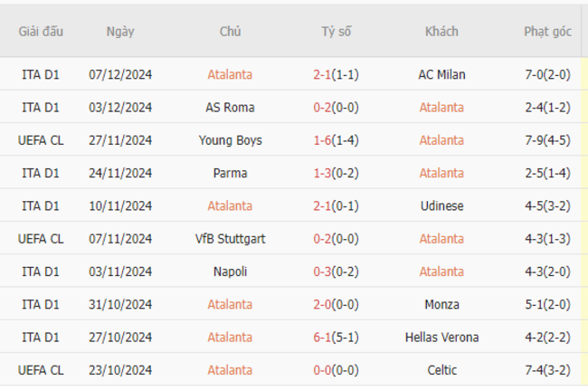This screenshot has width=588, height=391.
Task: Select the Phạt góc column header
Action: click(547, 32)
